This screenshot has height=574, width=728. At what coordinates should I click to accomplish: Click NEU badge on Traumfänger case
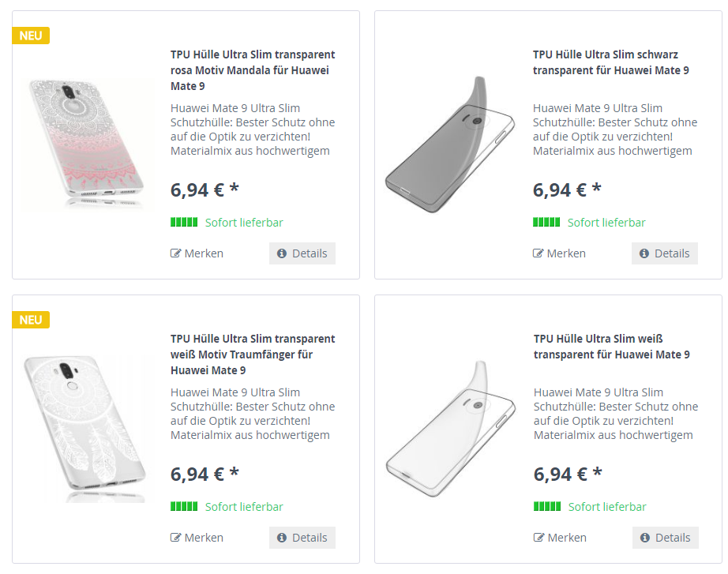click(x=31, y=320)
